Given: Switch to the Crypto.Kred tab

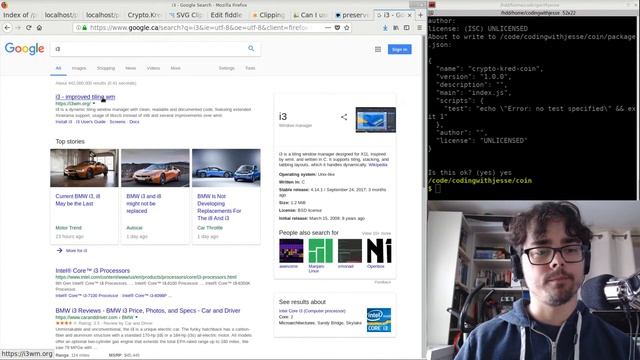Looking at the screenshot, I should click(144, 15).
